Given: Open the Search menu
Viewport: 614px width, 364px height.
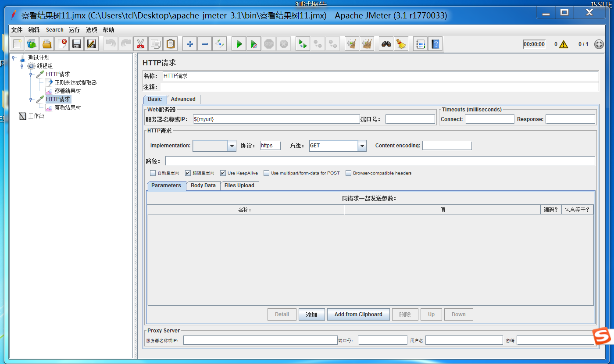Looking at the screenshot, I should click(55, 30).
